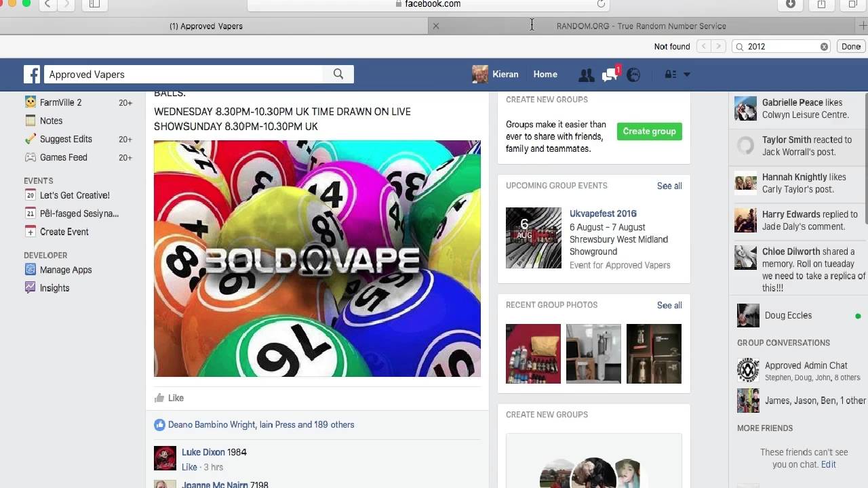This screenshot has width=868, height=488.
Task: Like Luke Dixon's comment
Action: click(x=189, y=467)
